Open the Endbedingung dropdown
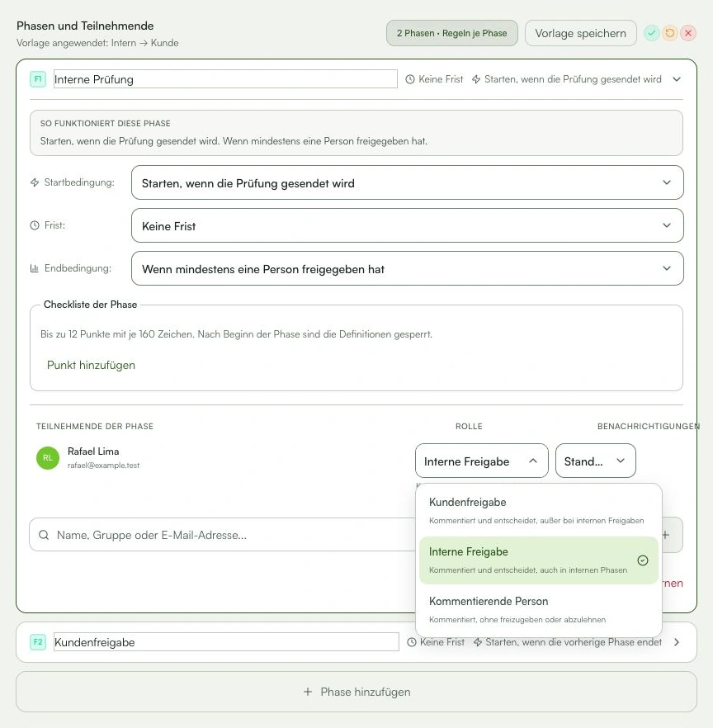Viewport: 713px width, 728px height. coord(407,268)
